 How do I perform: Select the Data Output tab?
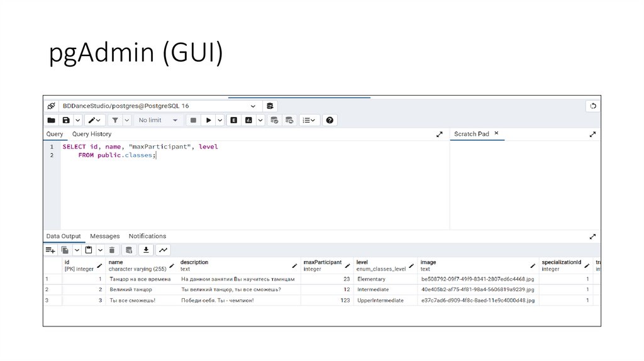[64, 236]
